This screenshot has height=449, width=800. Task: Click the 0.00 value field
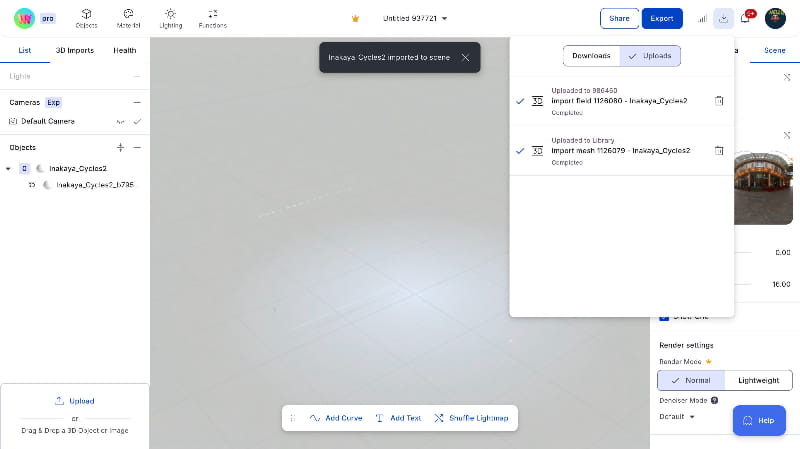coord(782,253)
